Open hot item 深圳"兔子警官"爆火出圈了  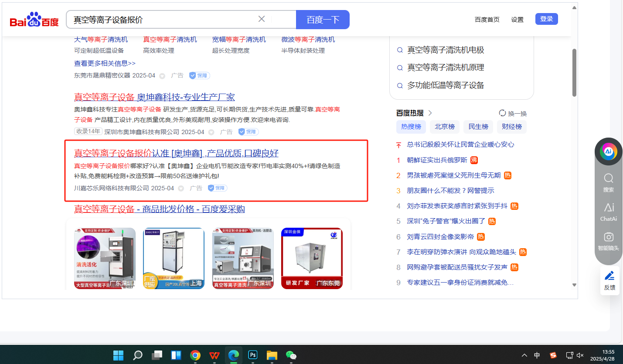(446, 221)
